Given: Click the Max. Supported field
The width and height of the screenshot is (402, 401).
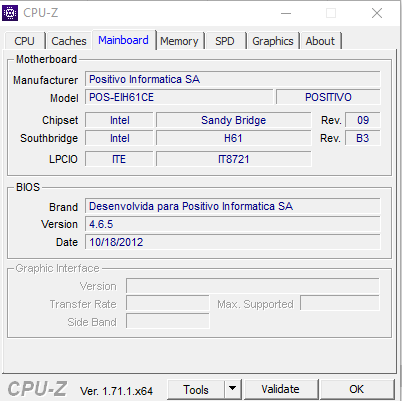Looking at the screenshot, I should (340, 303).
